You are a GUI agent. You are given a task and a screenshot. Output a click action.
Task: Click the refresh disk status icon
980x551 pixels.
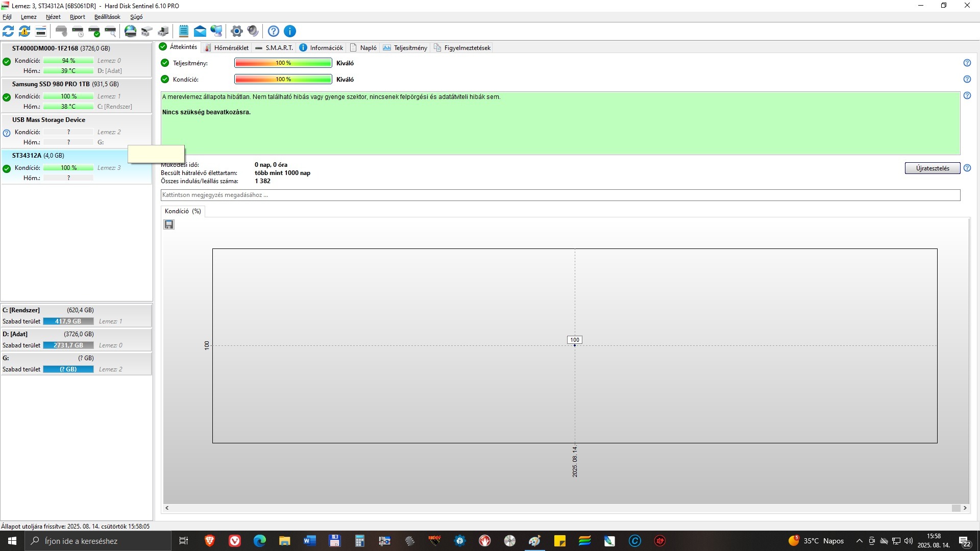tap(8, 31)
